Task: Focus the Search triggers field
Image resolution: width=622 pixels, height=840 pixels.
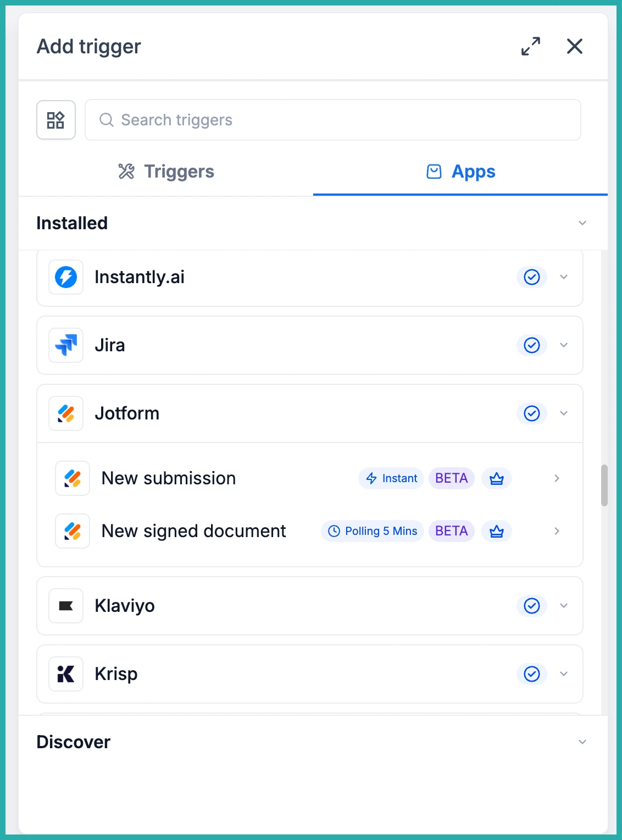Action: click(x=332, y=120)
